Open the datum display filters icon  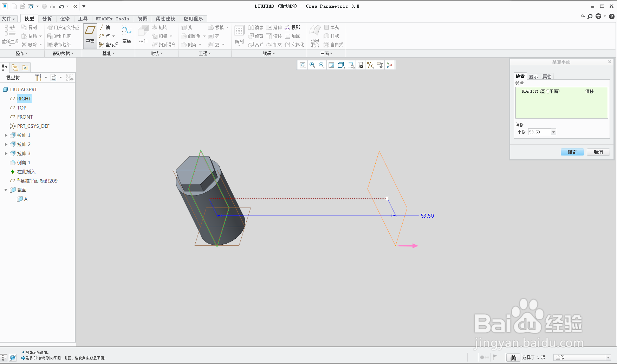point(370,65)
